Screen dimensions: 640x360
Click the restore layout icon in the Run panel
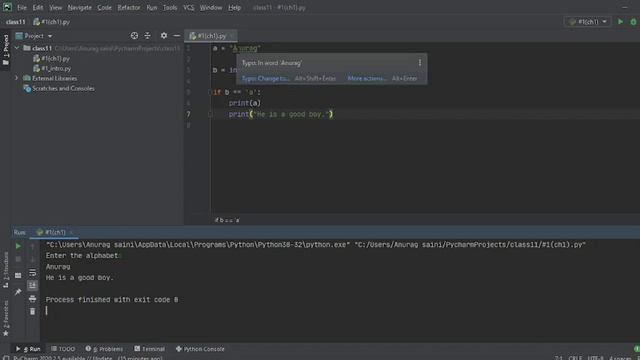(x=18, y=276)
